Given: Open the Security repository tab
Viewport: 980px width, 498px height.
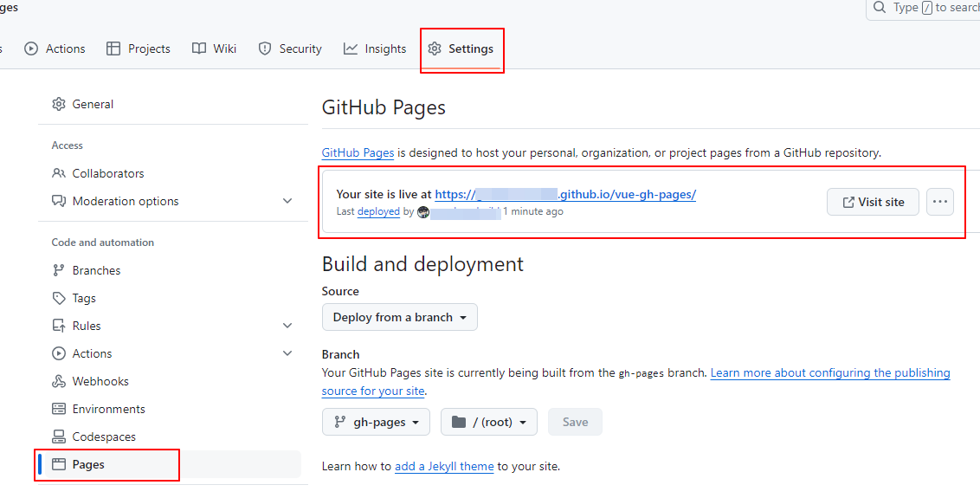Looking at the screenshot, I should tap(290, 49).
